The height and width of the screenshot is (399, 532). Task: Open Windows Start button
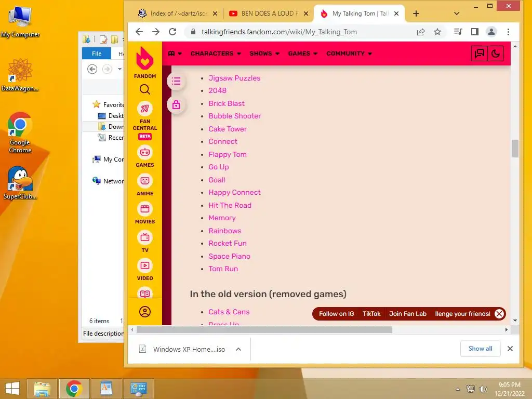pos(12,389)
